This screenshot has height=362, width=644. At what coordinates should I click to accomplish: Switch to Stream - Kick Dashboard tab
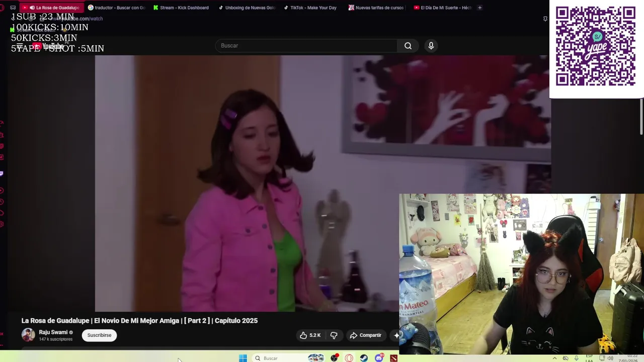[181, 8]
